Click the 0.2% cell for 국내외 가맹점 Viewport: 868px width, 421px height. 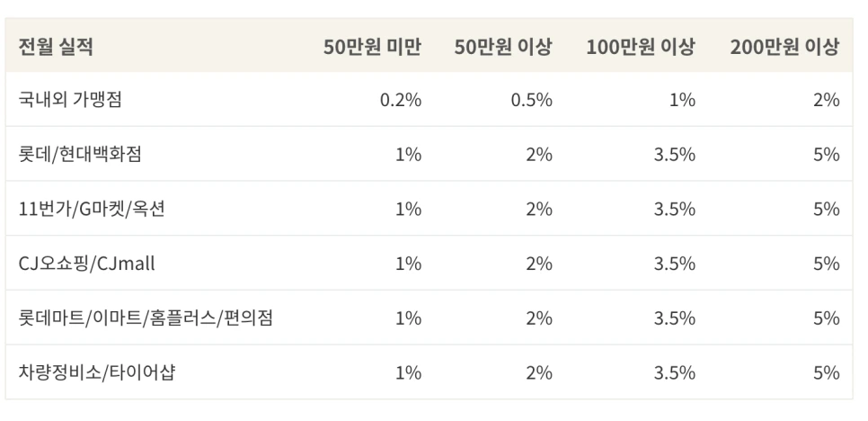401,100
